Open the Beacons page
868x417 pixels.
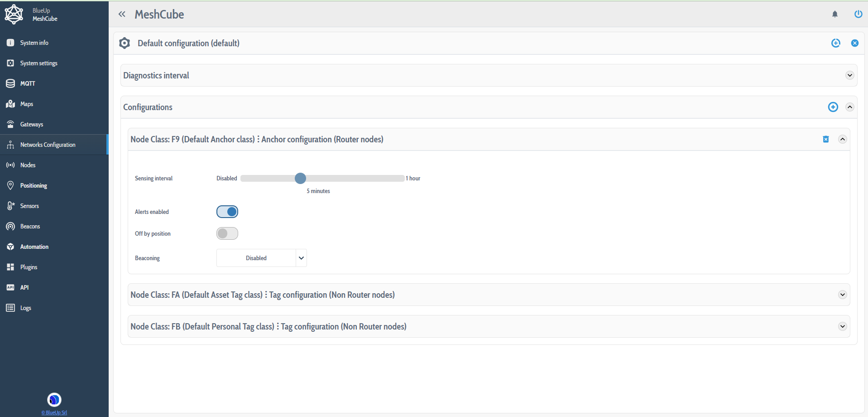point(30,226)
